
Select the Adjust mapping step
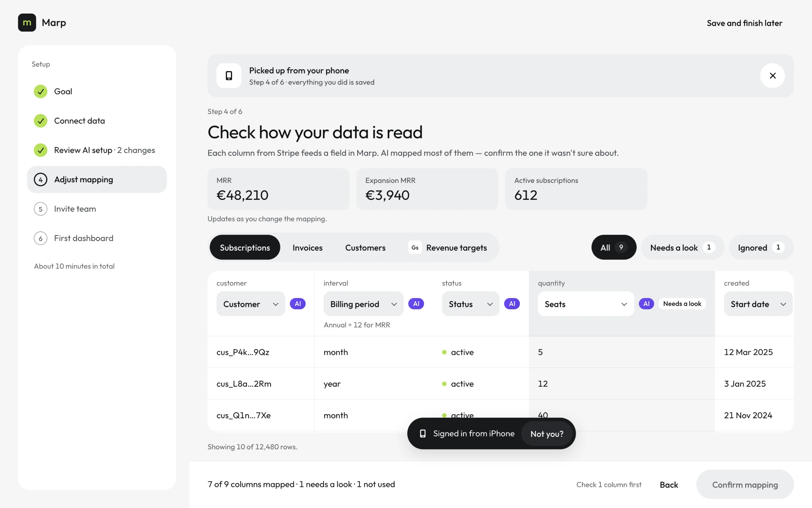pyautogui.click(x=97, y=179)
